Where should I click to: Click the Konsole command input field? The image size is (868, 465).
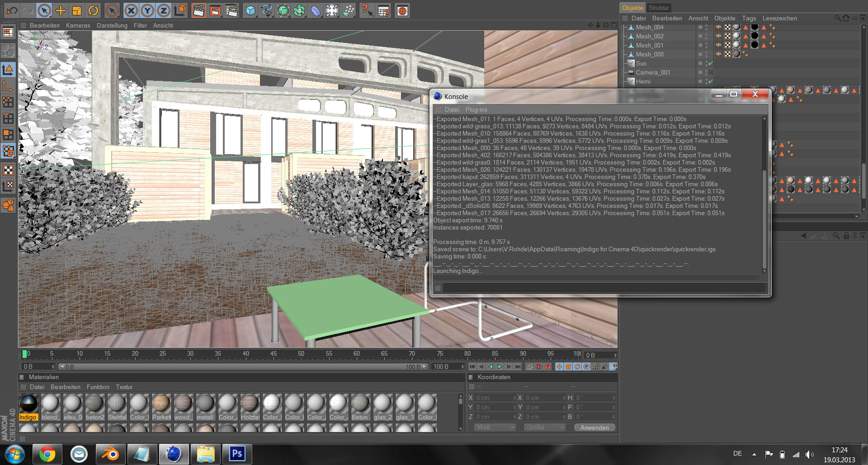click(604, 288)
